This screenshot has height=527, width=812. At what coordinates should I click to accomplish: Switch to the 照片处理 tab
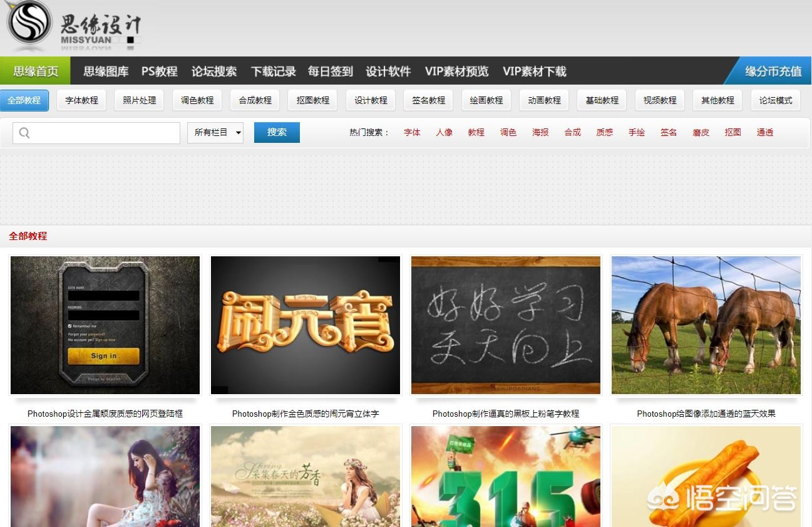click(x=138, y=100)
